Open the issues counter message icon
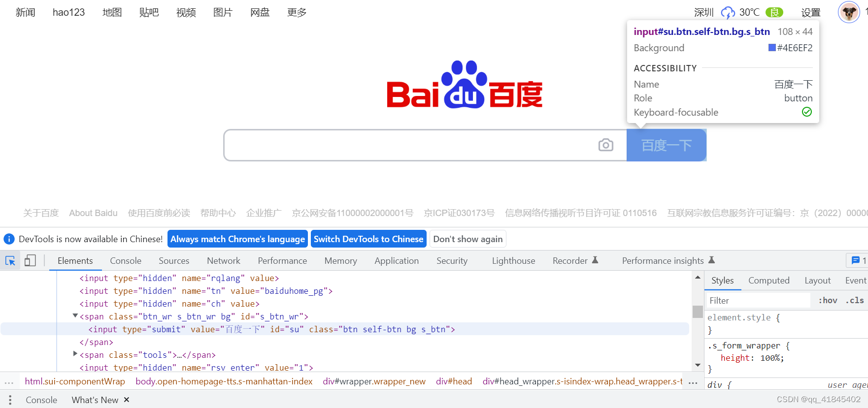Screen dimensions: 868x408 [856, 260]
